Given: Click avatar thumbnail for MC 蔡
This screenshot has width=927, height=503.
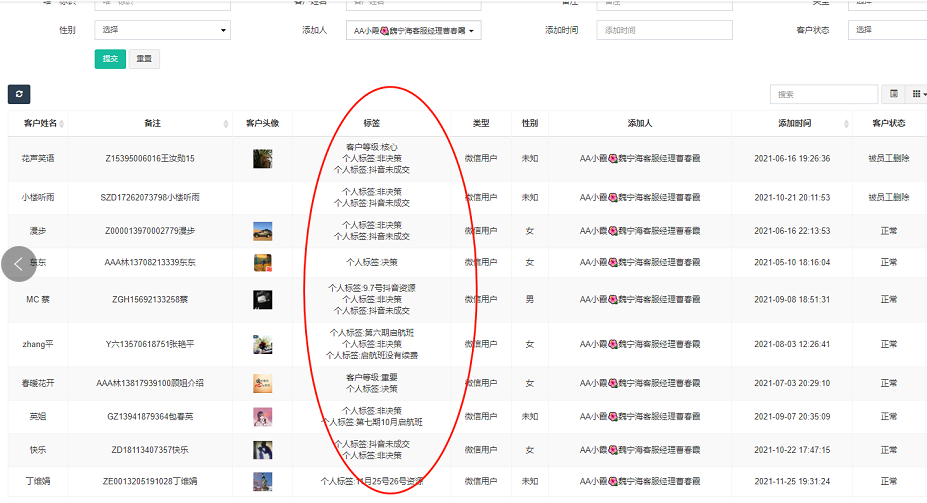Looking at the screenshot, I should click(x=263, y=299).
